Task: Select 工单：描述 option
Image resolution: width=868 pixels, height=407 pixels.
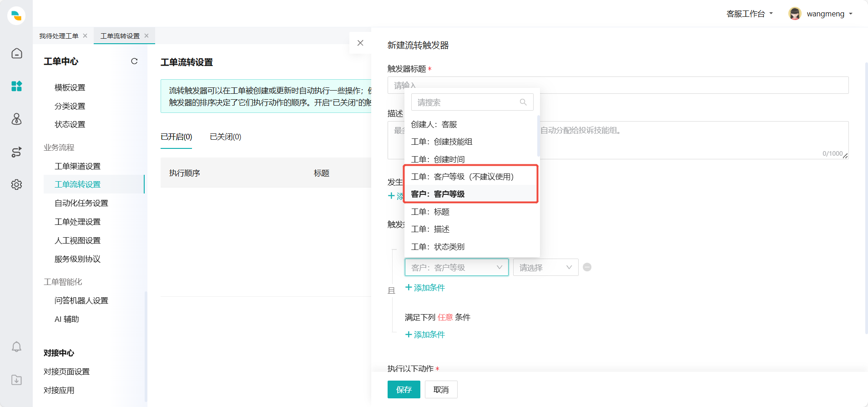Action: [471, 229]
